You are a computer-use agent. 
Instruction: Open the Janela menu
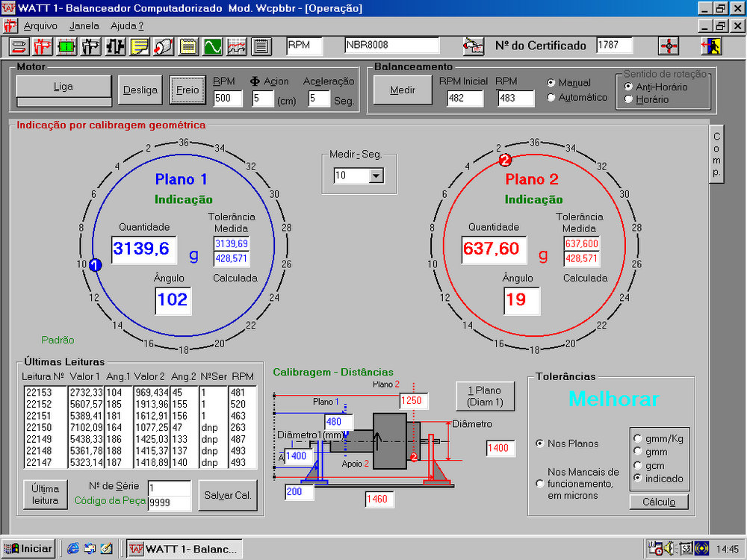coord(84,25)
